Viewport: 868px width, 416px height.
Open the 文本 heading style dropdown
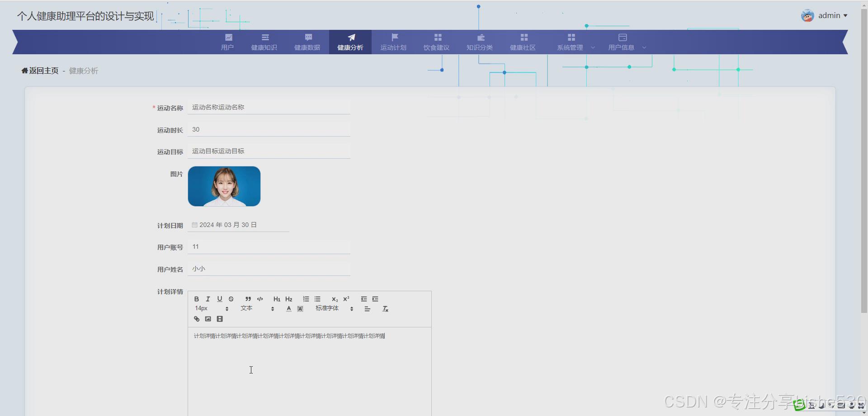pyautogui.click(x=257, y=308)
